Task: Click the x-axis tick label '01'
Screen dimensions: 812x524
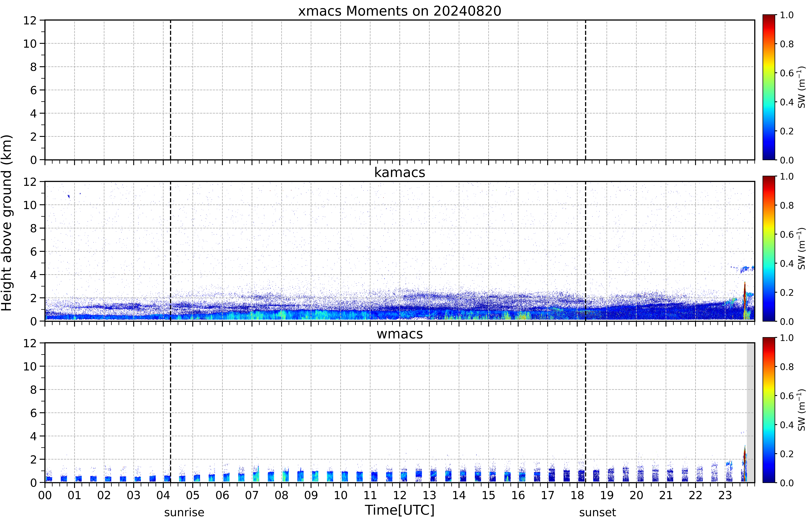Action: pos(74,495)
